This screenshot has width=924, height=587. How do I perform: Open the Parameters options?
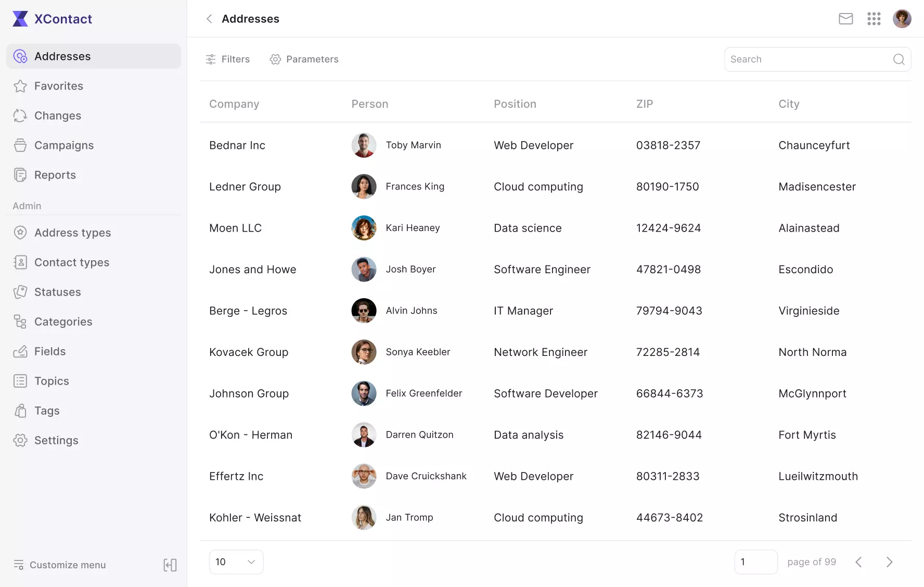[x=304, y=59]
